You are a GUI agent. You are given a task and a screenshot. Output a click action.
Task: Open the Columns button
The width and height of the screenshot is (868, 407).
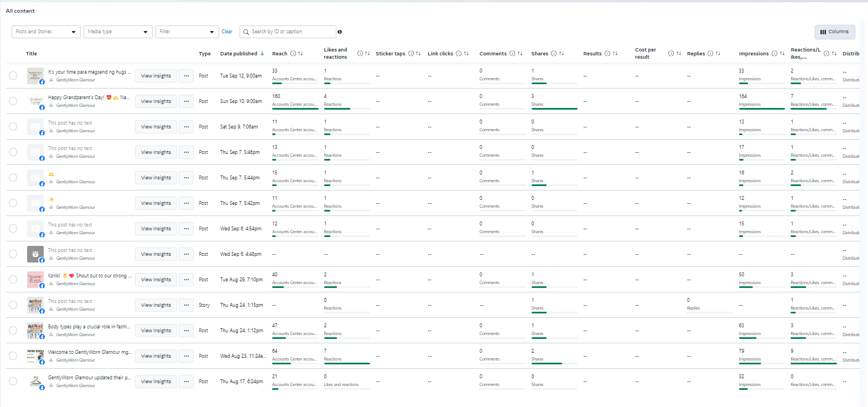[834, 32]
